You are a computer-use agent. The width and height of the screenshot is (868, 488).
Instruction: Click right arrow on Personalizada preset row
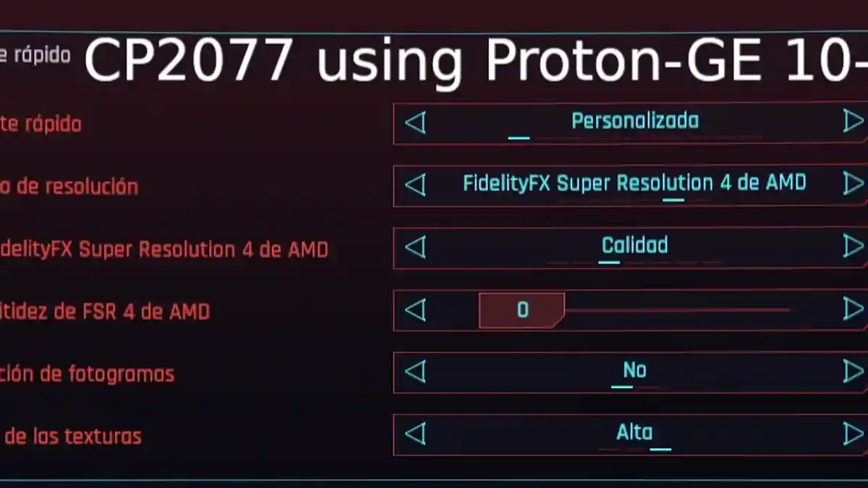coord(854,121)
